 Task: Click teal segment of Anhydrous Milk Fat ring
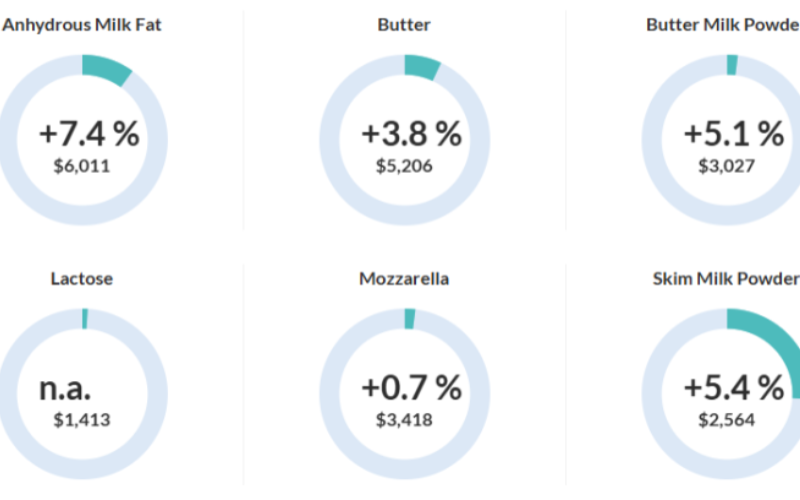pyautogui.click(x=108, y=70)
